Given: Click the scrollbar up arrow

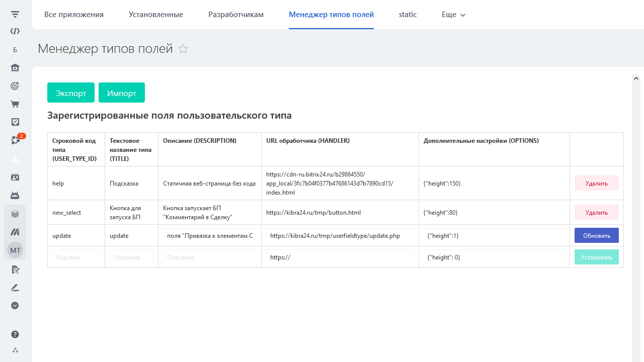Looking at the screenshot, I should pos(636,78).
